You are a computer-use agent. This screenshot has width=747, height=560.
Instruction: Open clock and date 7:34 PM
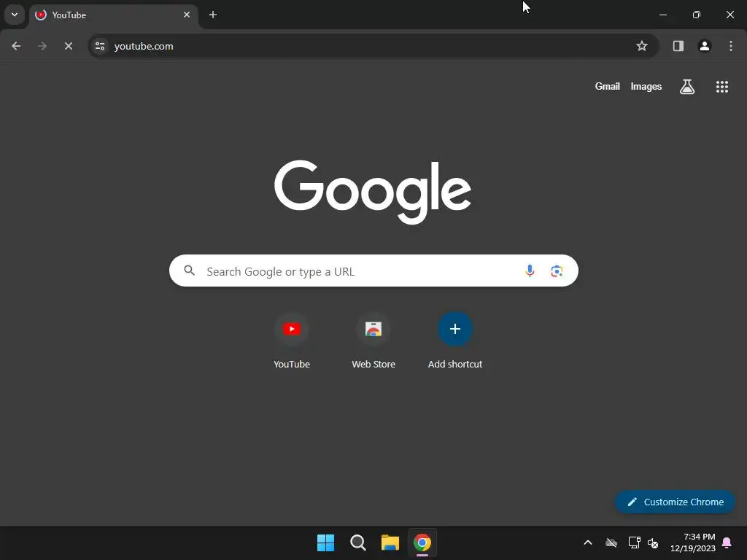click(x=693, y=542)
